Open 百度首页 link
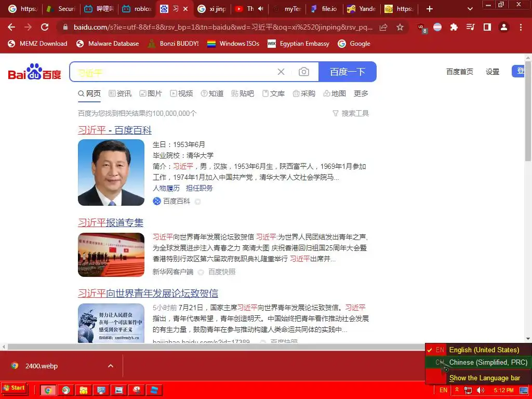The image size is (532, 399). coord(459,72)
